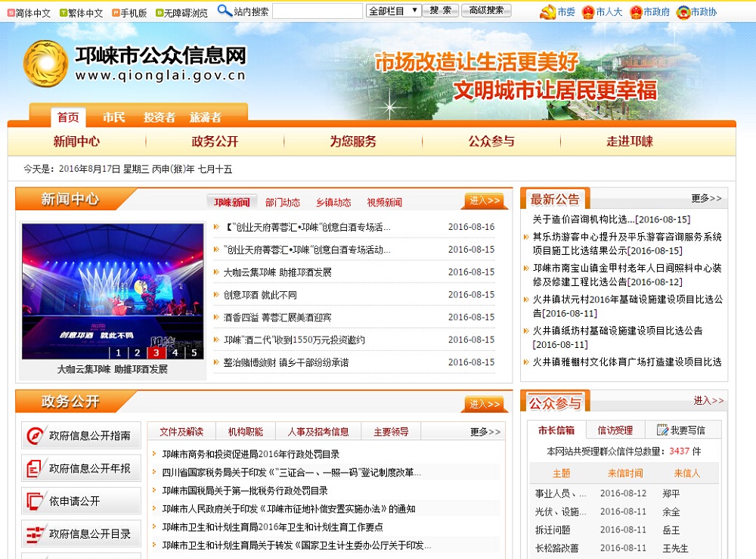This screenshot has height=559, width=756.
Task: Select the 市长信箱 tab
Action: pyautogui.click(x=556, y=430)
